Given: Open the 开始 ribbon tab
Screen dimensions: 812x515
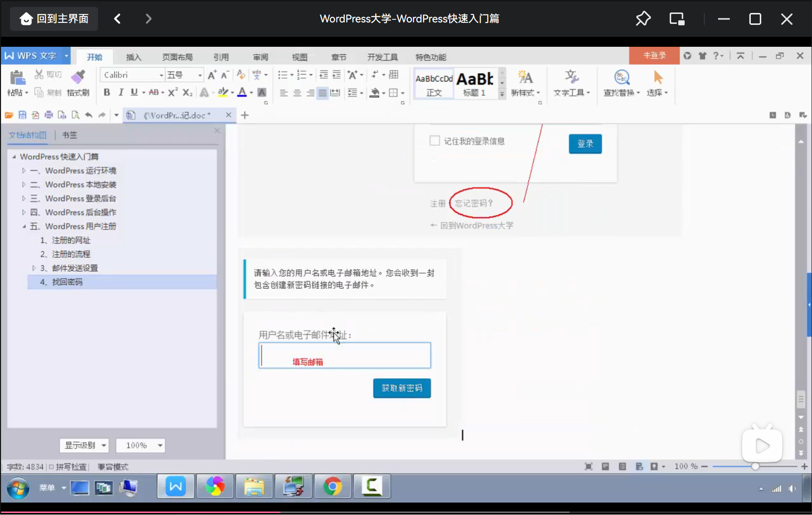Looking at the screenshot, I should point(95,57).
